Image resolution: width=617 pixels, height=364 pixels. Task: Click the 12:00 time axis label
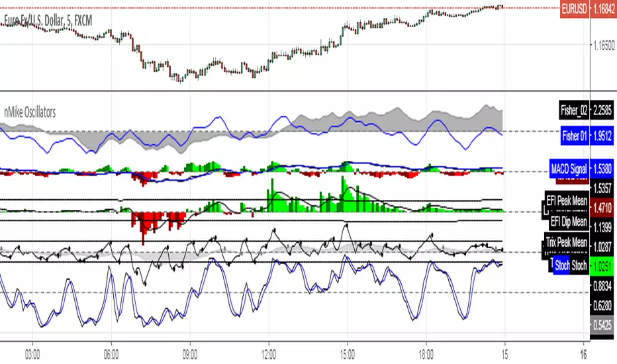click(x=268, y=355)
